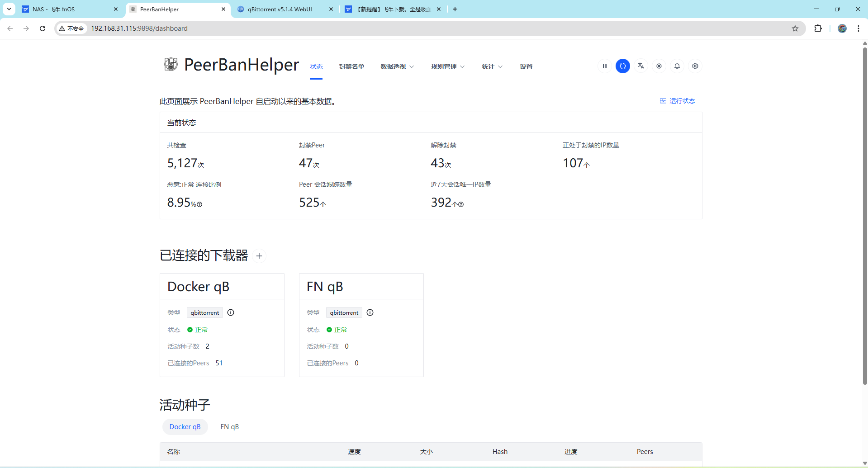Click the Hash column header
Image resolution: width=868 pixels, height=468 pixels.
point(500,452)
